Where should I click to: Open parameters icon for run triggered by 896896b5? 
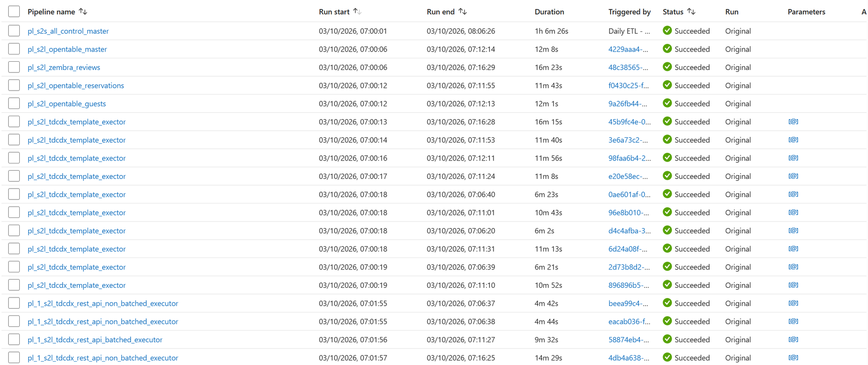pyautogui.click(x=793, y=285)
